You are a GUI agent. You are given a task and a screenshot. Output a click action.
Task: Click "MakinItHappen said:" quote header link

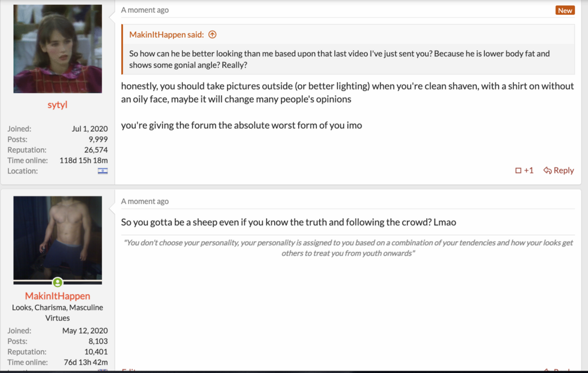point(166,35)
